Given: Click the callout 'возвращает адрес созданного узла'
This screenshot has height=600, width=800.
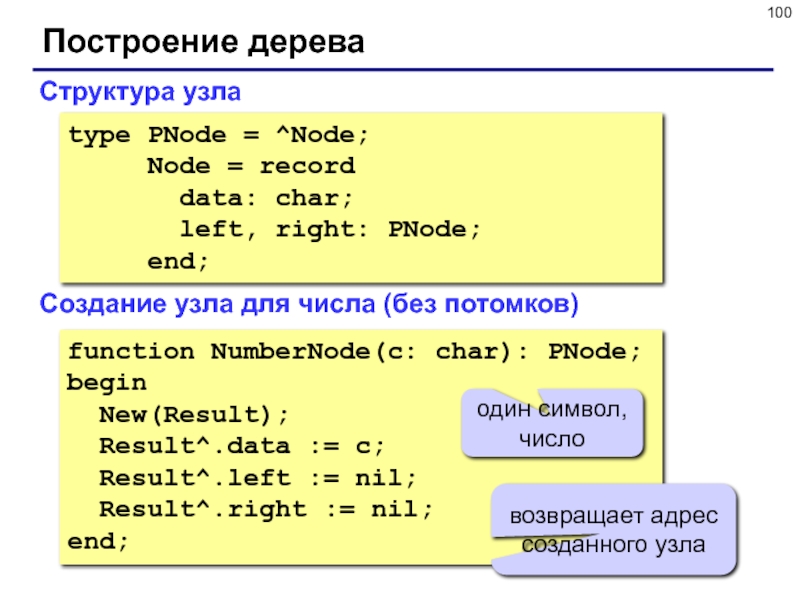Looking at the screenshot, I should tap(614, 530).
